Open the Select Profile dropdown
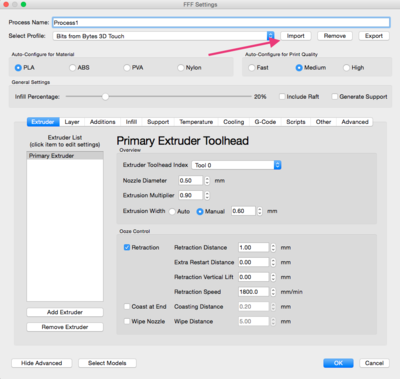 (163, 36)
